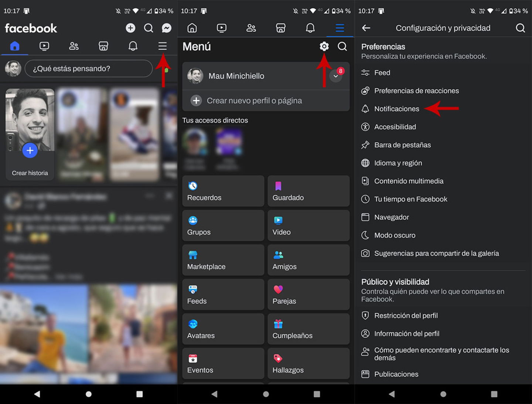Open Tu tiempo en Facebook
Viewport: 532px width, 404px height.
(443, 200)
